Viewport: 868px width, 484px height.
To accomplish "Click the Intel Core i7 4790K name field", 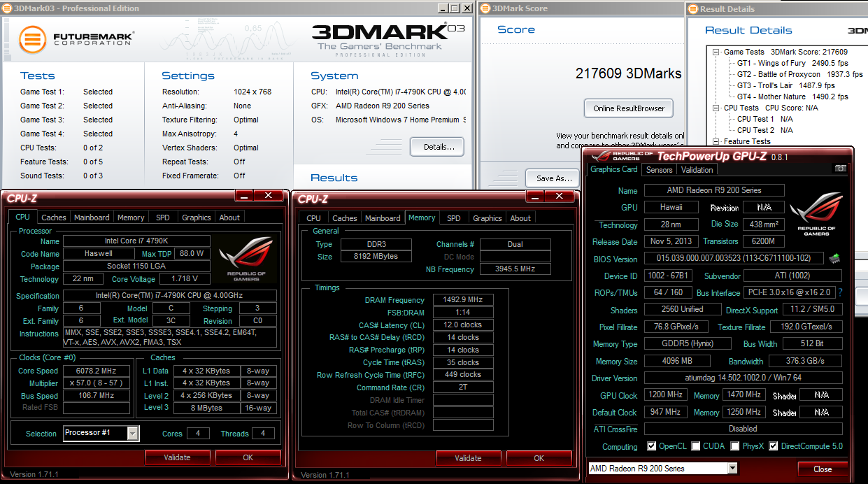I will pos(136,241).
